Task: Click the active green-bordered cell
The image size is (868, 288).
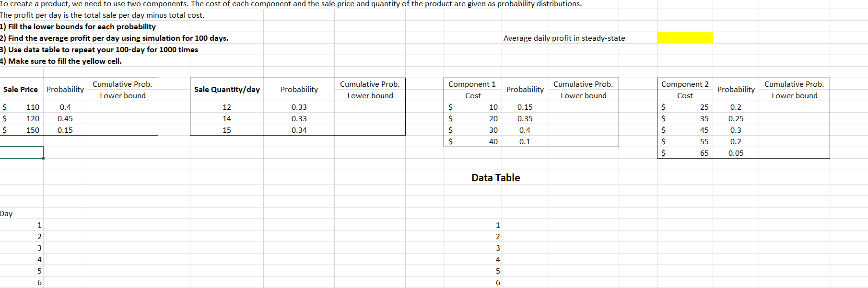Action: coord(22,152)
